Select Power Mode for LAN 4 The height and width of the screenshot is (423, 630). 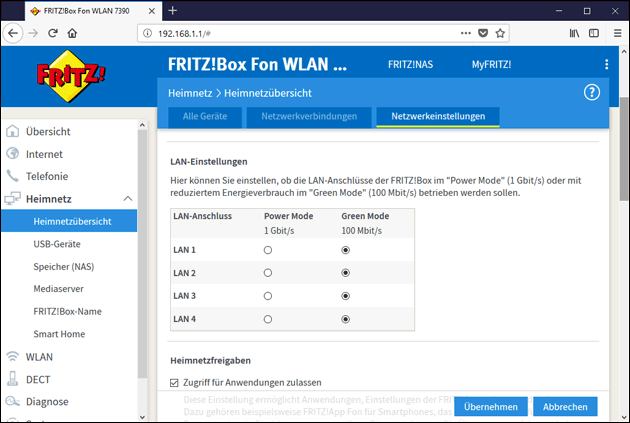click(268, 319)
